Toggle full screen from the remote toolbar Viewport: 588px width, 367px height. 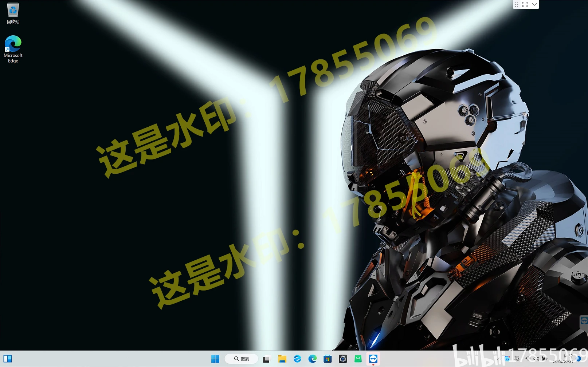[x=525, y=4]
